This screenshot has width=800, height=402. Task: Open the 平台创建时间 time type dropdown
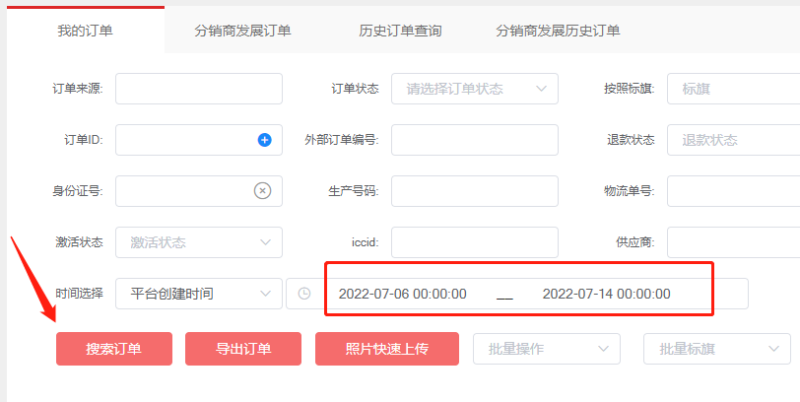199,294
